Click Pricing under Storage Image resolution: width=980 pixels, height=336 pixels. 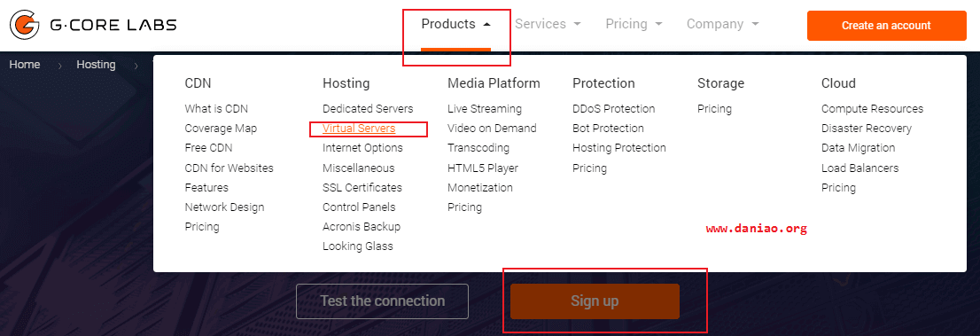pos(714,109)
